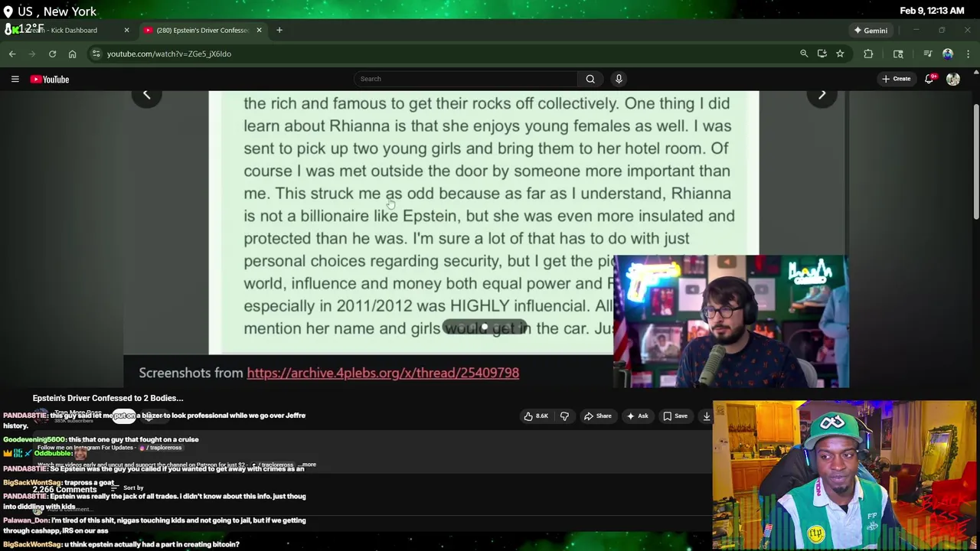Dislike the video with thumbs-down icon
This screenshot has width=980, height=551.
coord(564,416)
